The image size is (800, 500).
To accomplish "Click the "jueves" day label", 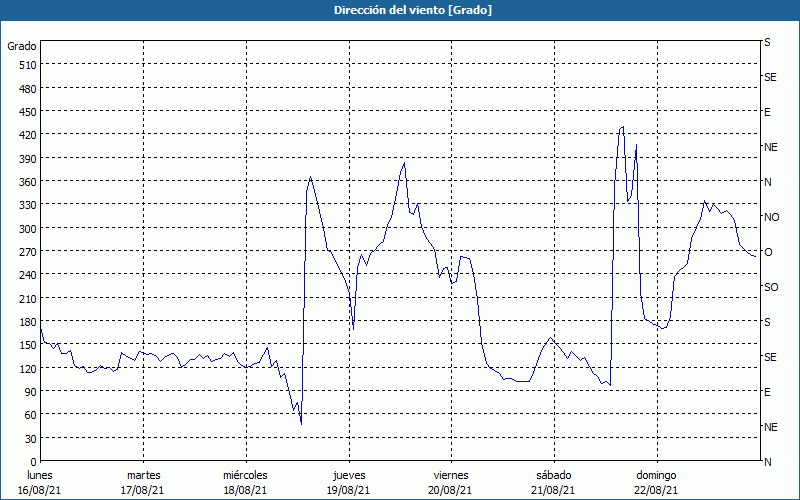I will [349, 475].
